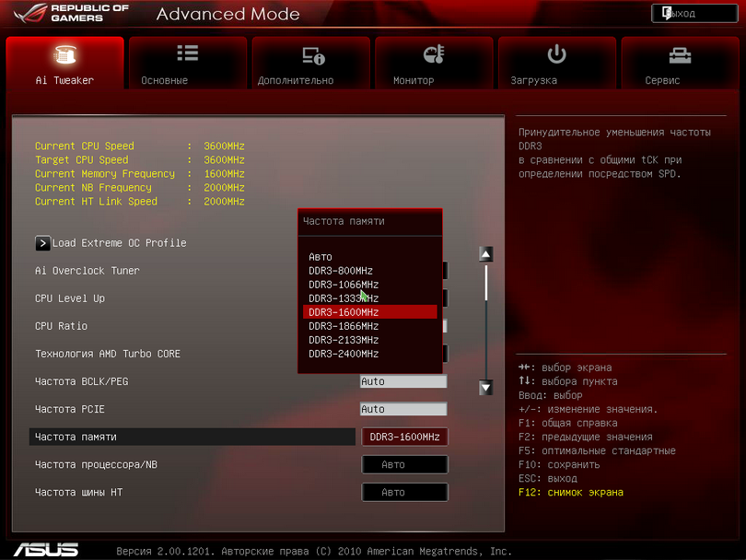The width and height of the screenshot is (746, 560).
Task: Select DDR3-800MHz memory frequency
Action: point(341,271)
